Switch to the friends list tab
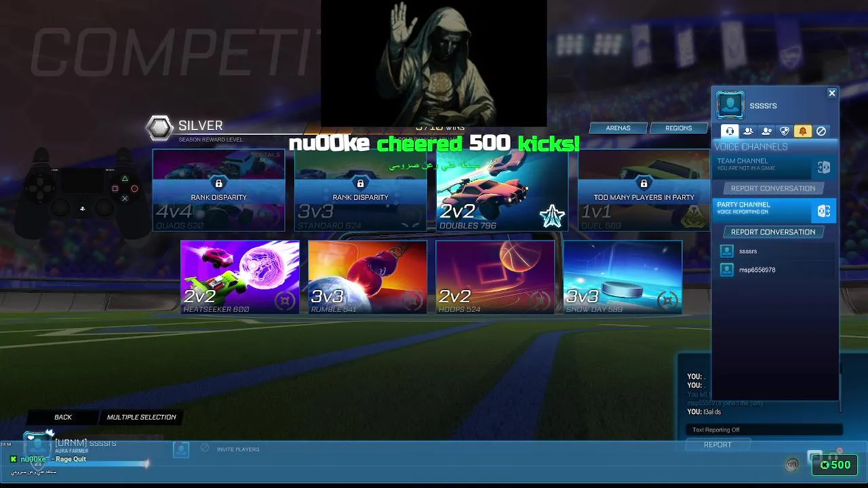This screenshot has width=868, height=488. (748, 131)
